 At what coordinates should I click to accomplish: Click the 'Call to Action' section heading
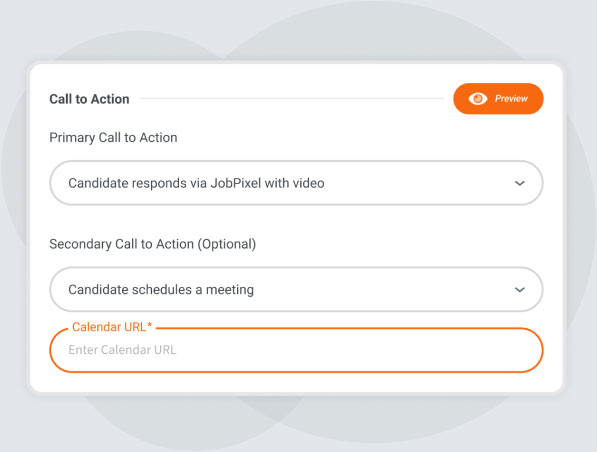(x=89, y=99)
